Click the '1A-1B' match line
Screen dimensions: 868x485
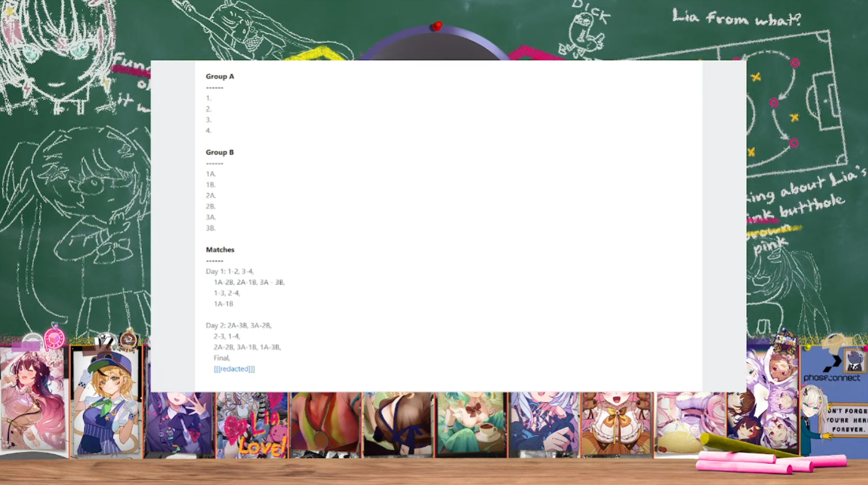point(224,304)
